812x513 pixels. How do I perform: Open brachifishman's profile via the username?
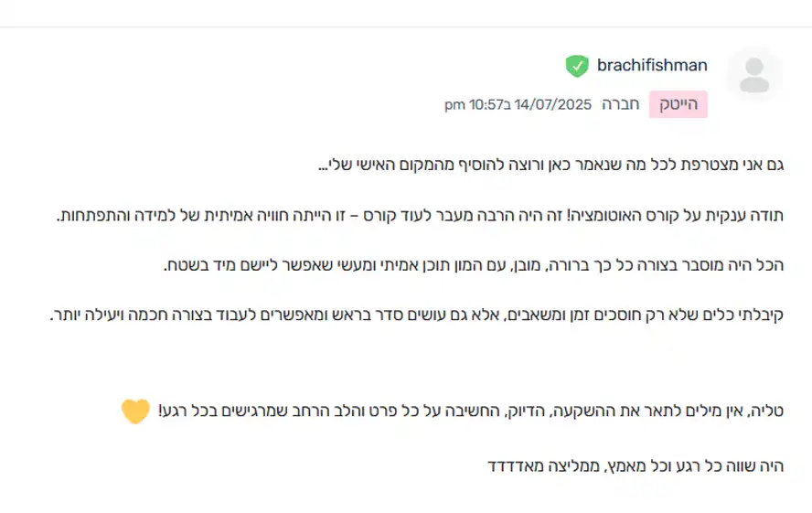tap(652, 65)
